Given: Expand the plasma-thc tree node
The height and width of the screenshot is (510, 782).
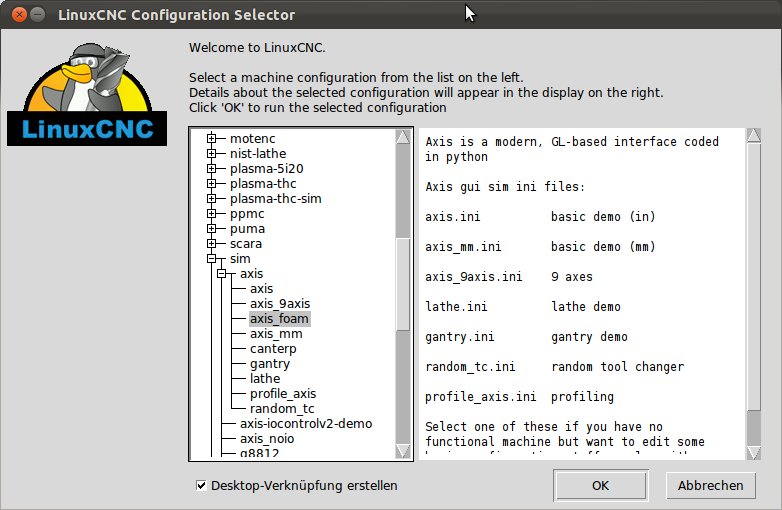Looking at the screenshot, I should click(211, 183).
